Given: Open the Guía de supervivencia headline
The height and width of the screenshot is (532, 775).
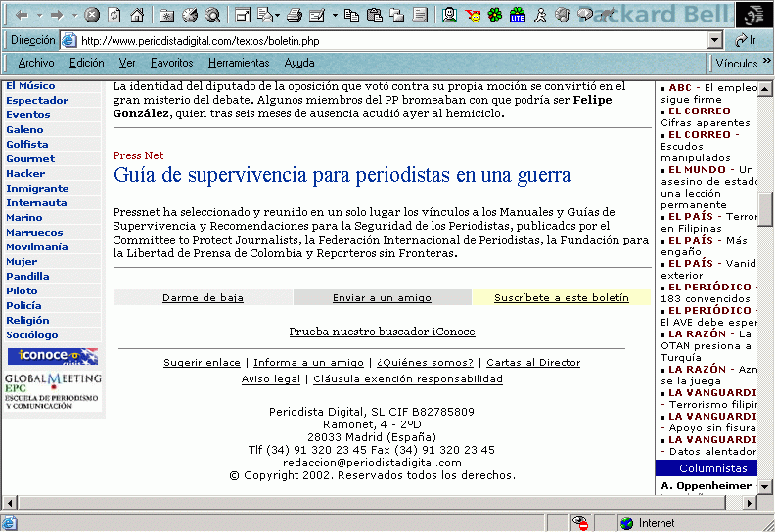Looking at the screenshot, I should pos(342,175).
